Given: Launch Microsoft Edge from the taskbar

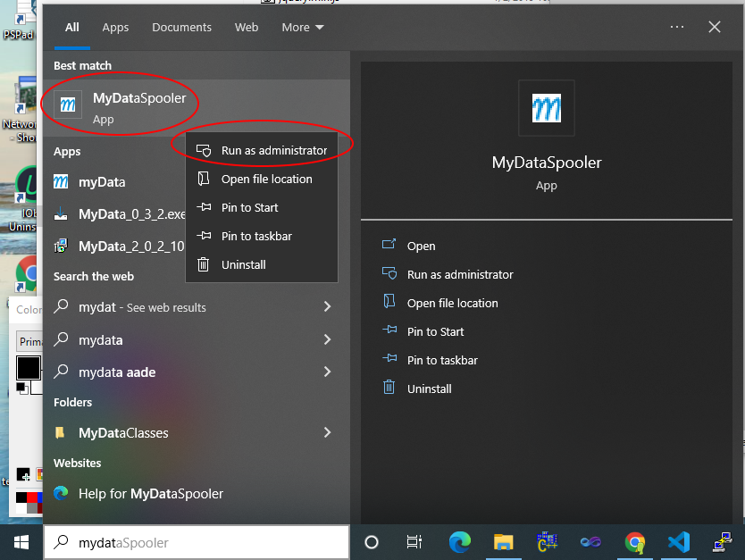Looking at the screenshot, I should tap(459, 542).
